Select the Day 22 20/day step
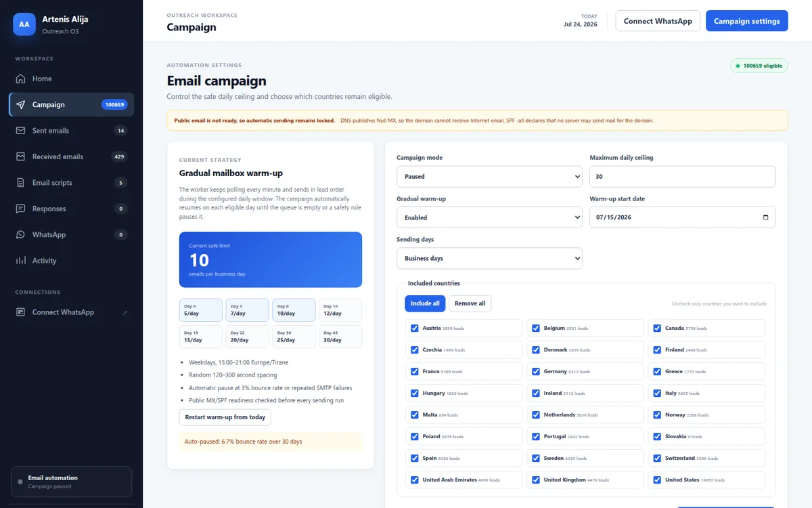This screenshot has width=812, height=508. [247, 337]
